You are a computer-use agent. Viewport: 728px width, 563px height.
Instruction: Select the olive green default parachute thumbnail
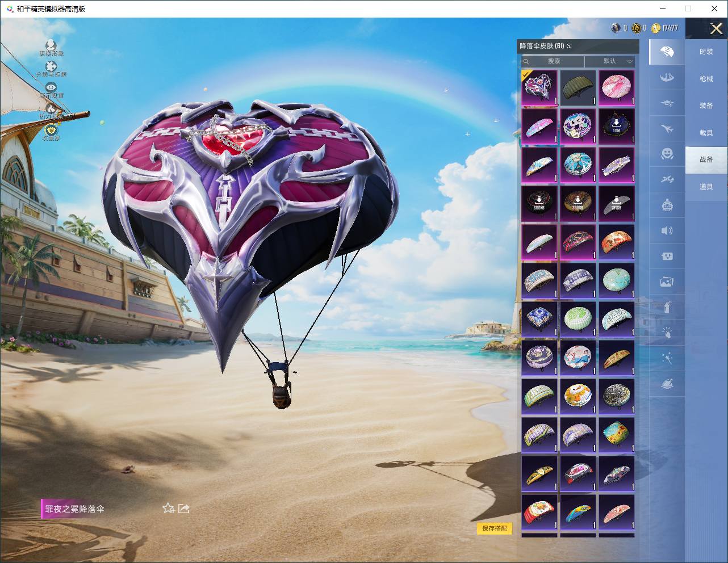(x=578, y=88)
